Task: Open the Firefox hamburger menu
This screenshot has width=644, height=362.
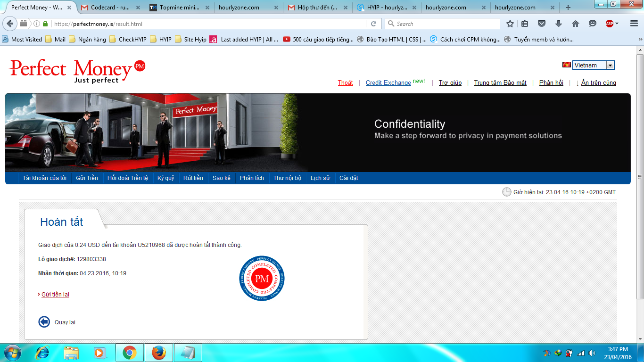Action: pyautogui.click(x=634, y=24)
